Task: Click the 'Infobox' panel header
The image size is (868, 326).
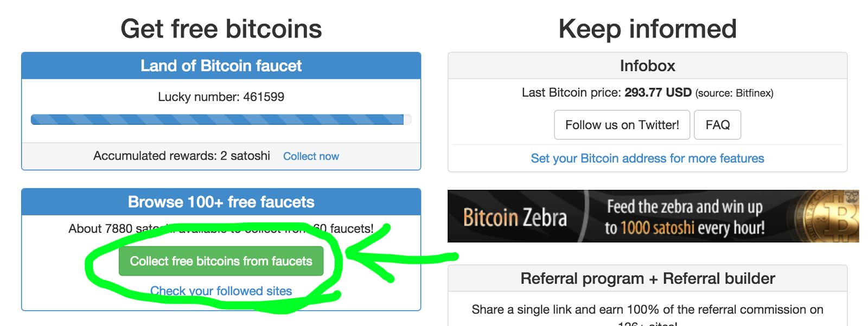Action: click(647, 66)
